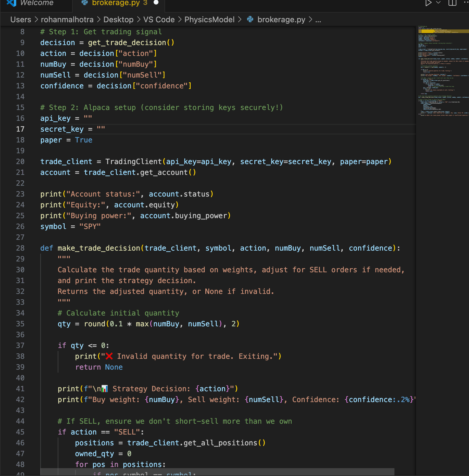Click the '# Step 1: Get trading signal' comment
This screenshot has height=476, width=469.
point(101,32)
